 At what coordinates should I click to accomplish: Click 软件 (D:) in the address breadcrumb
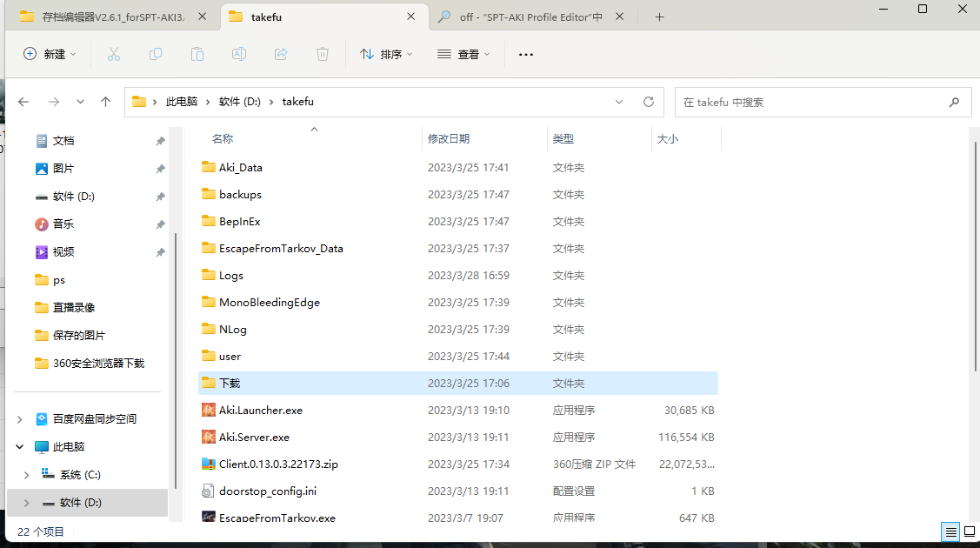tap(239, 102)
